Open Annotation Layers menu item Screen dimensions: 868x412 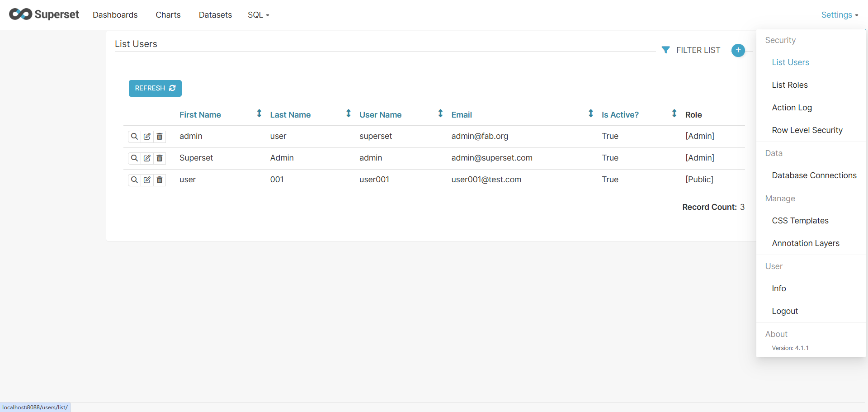(x=806, y=243)
